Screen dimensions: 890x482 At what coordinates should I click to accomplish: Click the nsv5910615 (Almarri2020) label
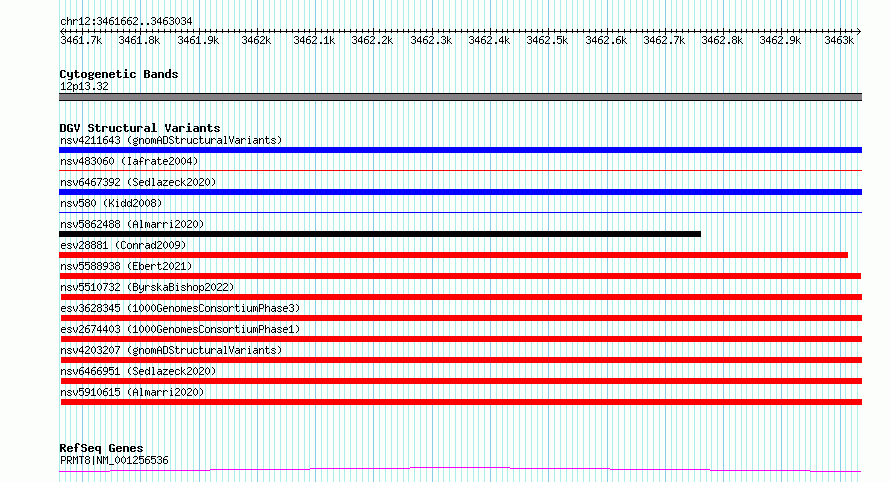(x=132, y=392)
